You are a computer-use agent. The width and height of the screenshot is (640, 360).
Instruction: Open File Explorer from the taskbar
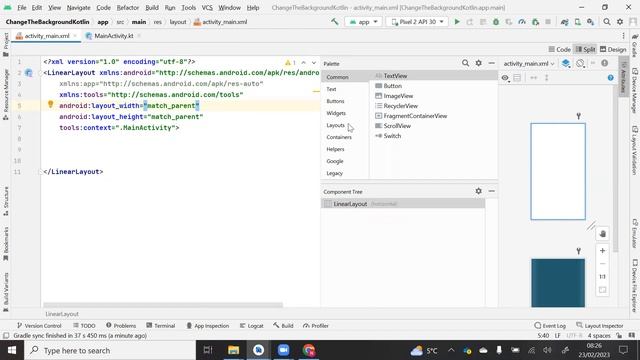pyautogui.click(x=233, y=350)
